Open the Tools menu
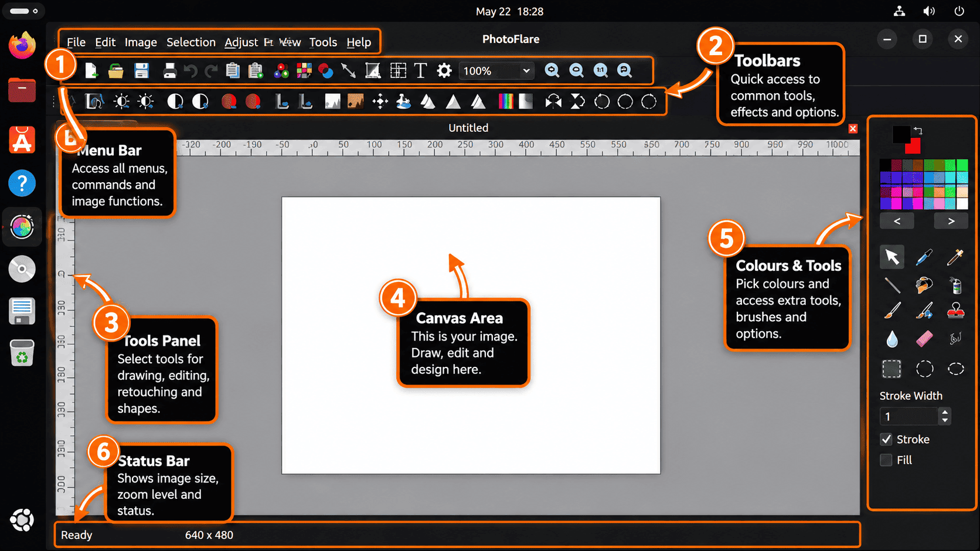Screen dimensions: 980x551 (323, 42)
